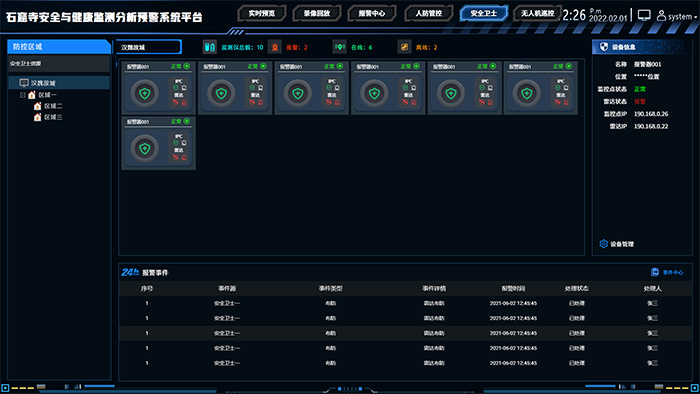Click the 报警: 2 counter text
The width and height of the screenshot is (700, 394).
click(297, 47)
